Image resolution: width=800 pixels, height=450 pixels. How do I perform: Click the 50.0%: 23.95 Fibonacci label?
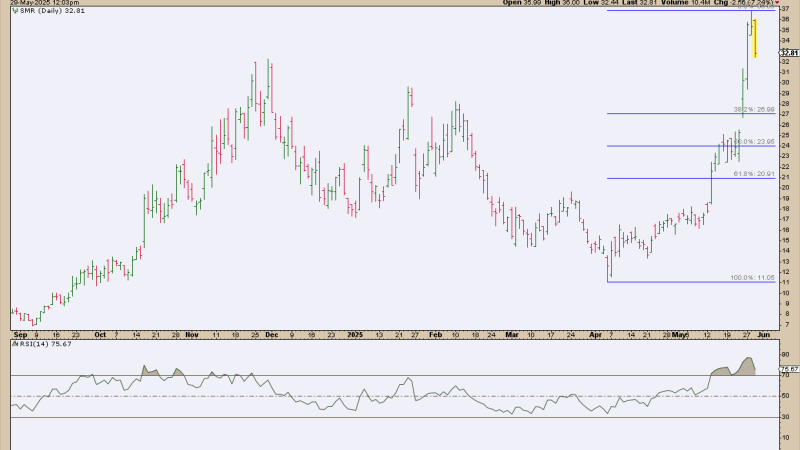(754, 142)
